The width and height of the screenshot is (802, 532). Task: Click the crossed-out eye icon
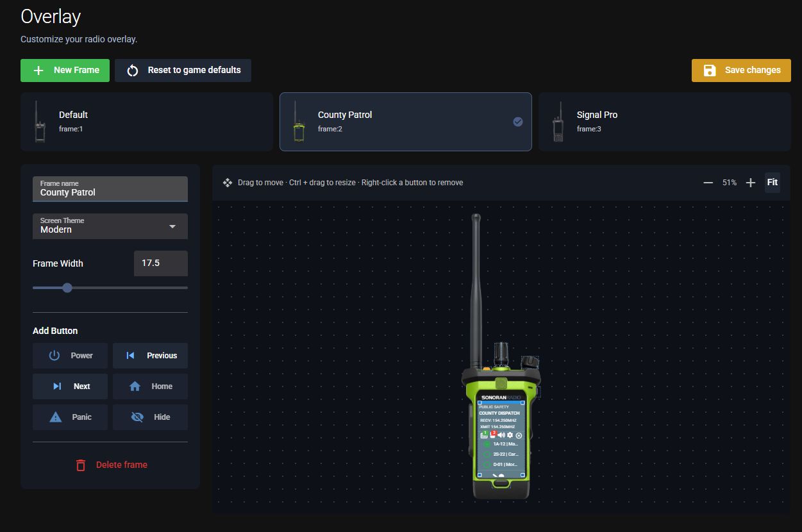coord(137,417)
